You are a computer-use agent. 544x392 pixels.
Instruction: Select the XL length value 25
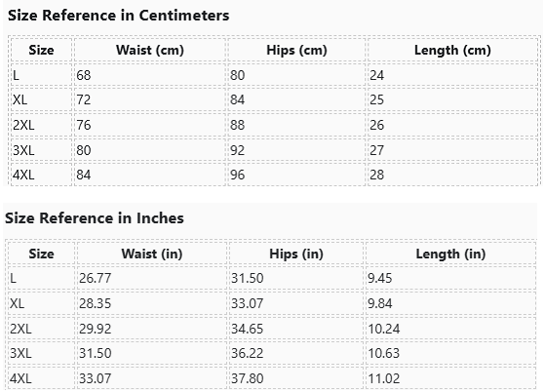(376, 99)
